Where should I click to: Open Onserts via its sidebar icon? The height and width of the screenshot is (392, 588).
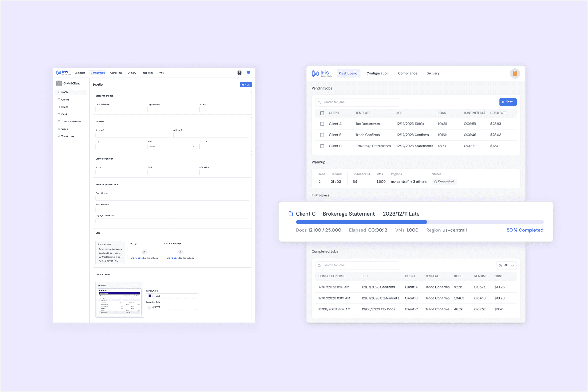tap(59, 99)
